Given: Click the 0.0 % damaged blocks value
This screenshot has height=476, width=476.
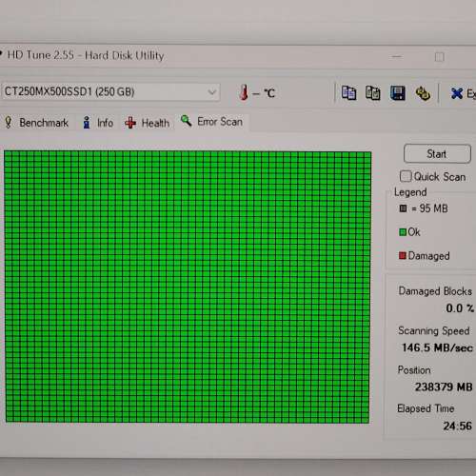Looking at the screenshot, I should click(x=460, y=308).
